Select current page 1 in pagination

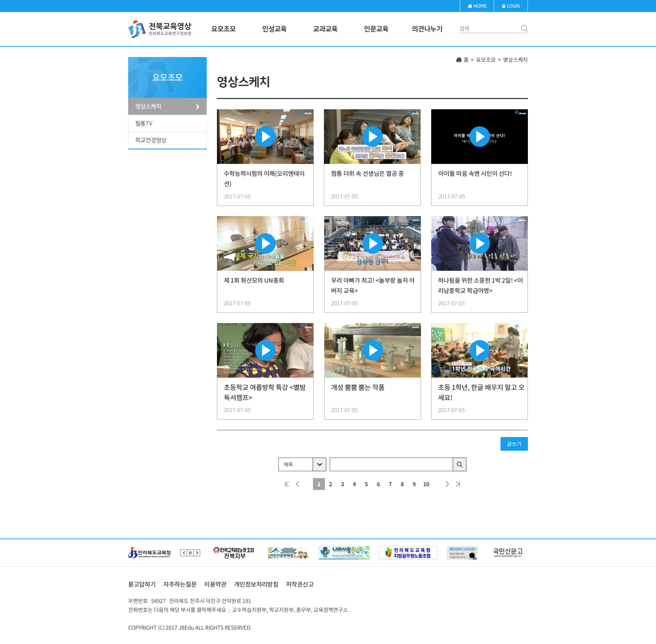319,484
